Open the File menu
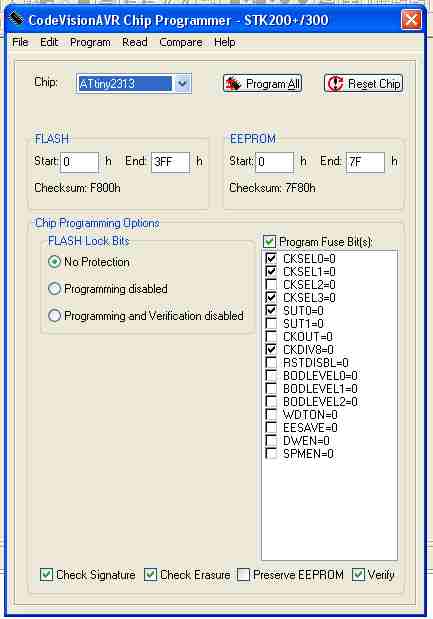Image resolution: width=433 pixels, height=619 pixels. point(20,42)
